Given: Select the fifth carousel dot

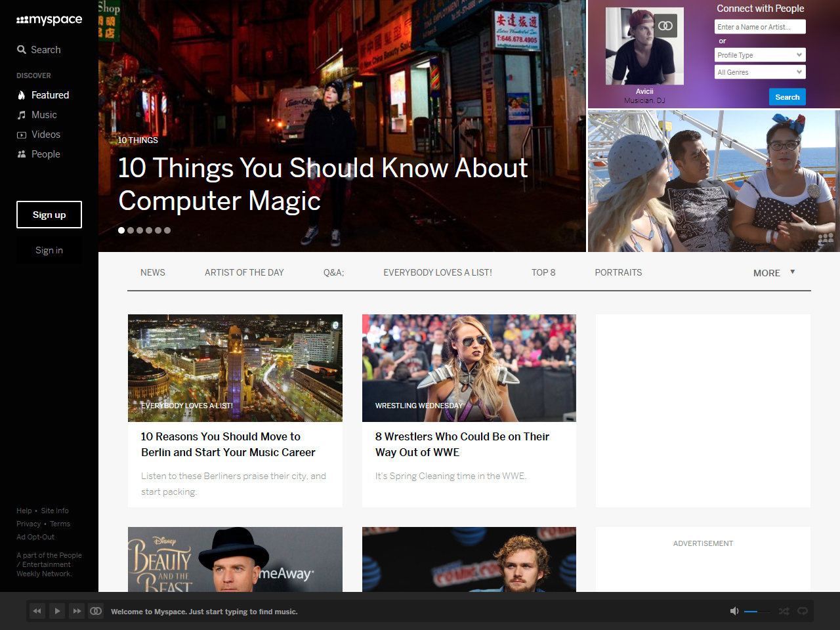Looking at the screenshot, I should tap(158, 230).
